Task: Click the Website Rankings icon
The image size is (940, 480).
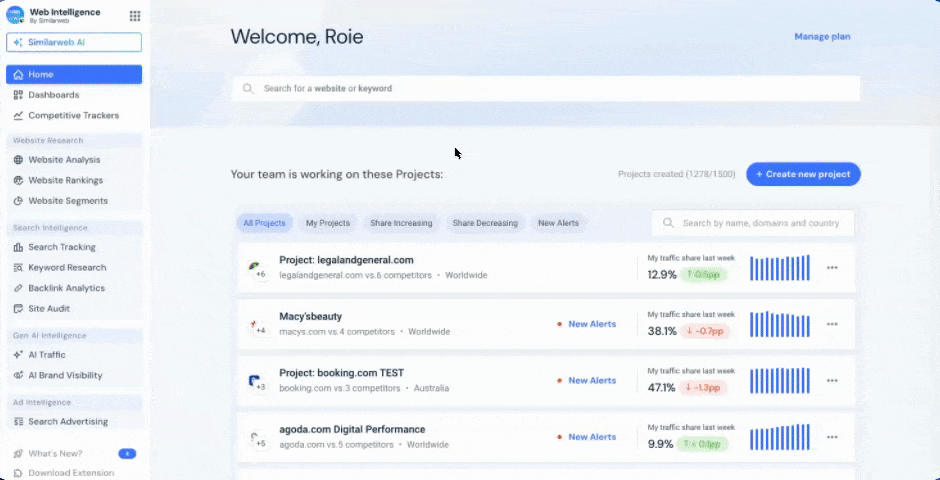Action: (18, 180)
